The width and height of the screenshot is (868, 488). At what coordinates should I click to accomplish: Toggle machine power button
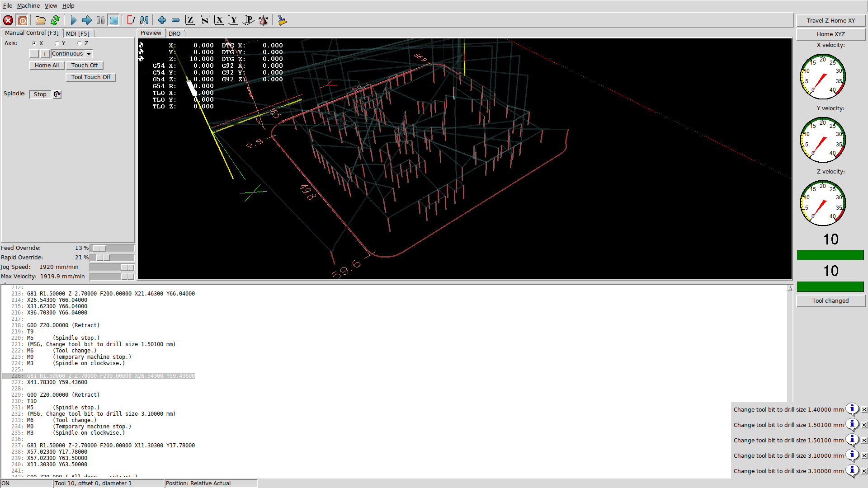23,20
